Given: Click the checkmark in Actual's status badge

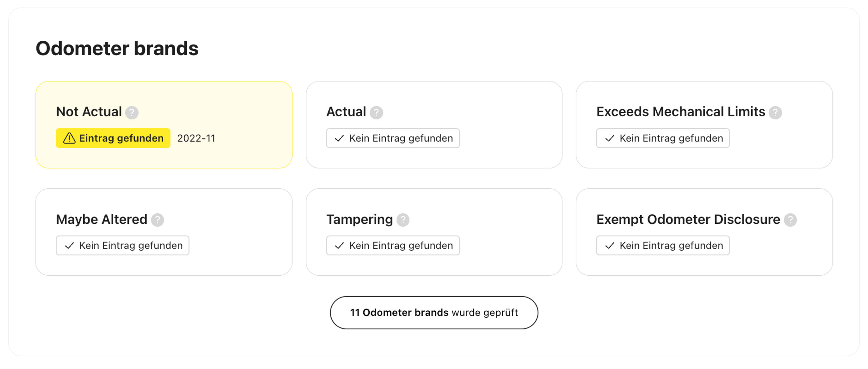Looking at the screenshot, I should tap(339, 138).
